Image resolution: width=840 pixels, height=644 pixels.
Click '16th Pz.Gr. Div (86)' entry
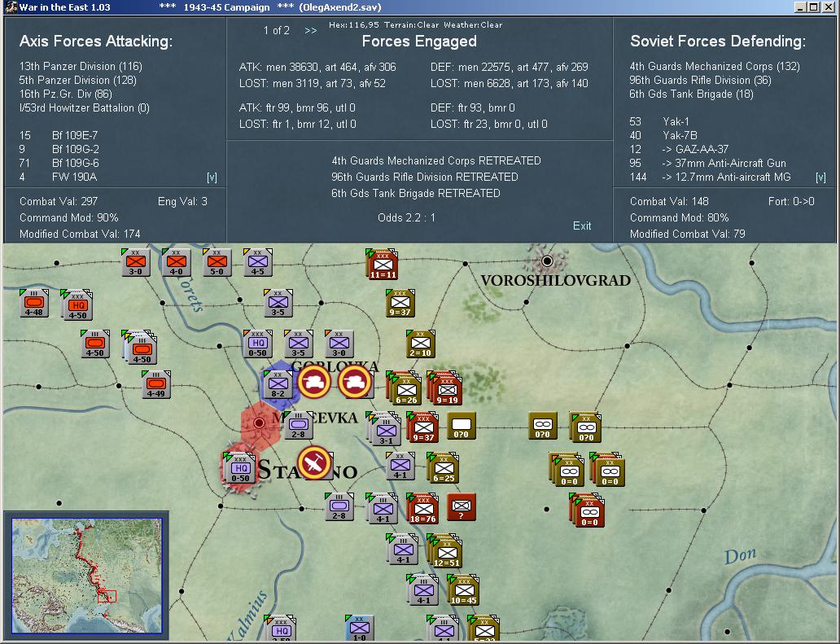[66, 94]
